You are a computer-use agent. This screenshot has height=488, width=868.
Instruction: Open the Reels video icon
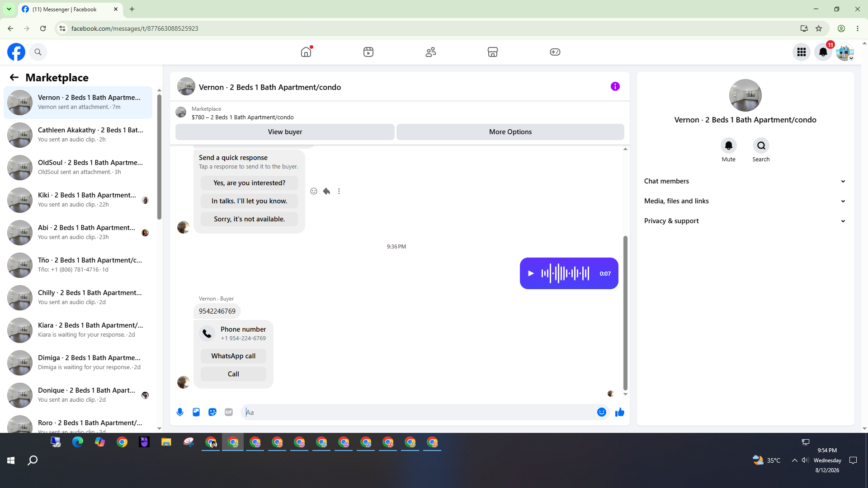tap(368, 52)
